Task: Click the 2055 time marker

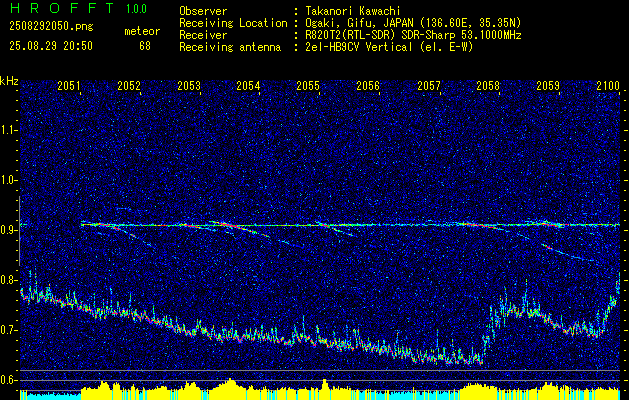Action: pyautogui.click(x=308, y=86)
